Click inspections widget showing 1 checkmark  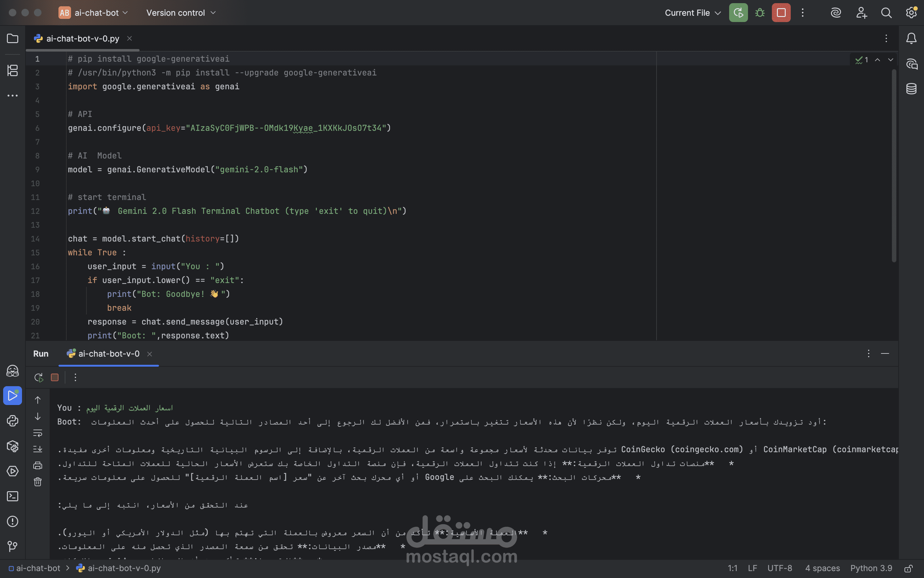pyautogui.click(x=862, y=60)
